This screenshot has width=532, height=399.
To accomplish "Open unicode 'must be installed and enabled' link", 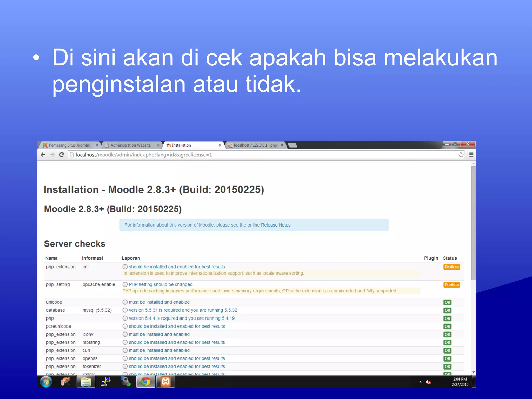I will pos(159,302).
